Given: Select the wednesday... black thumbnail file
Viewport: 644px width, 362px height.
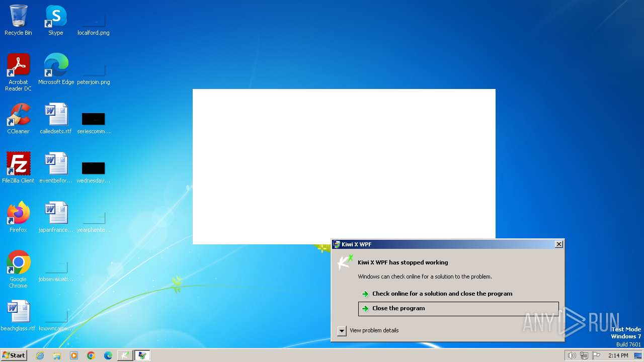Looking at the screenshot, I should coord(94,168).
